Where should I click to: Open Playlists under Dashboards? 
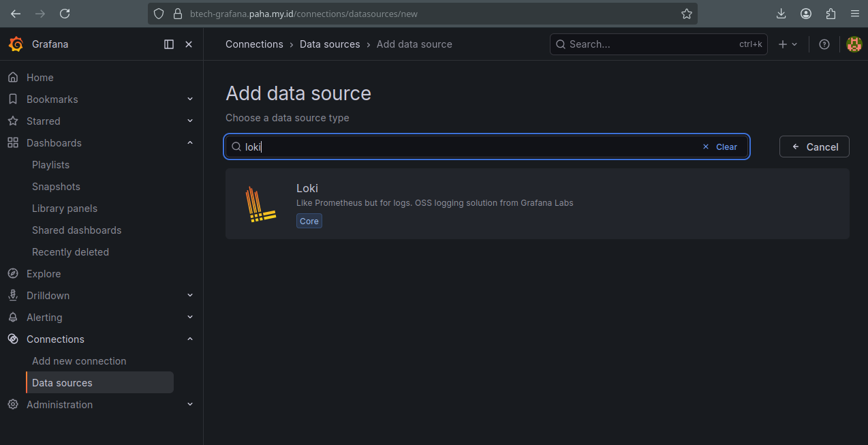[51, 165]
